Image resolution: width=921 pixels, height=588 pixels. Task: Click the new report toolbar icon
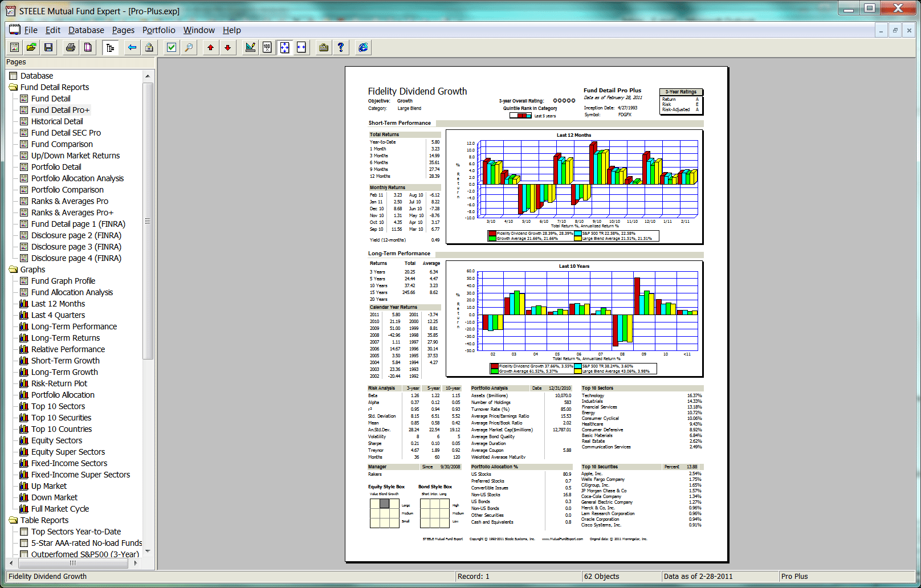(14, 47)
